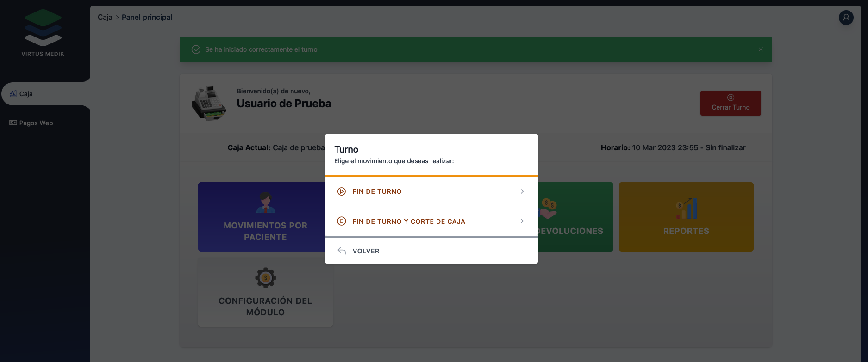This screenshot has height=362, width=868.
Task: Click the Virtus Medik logo
Action: [43, 28]
